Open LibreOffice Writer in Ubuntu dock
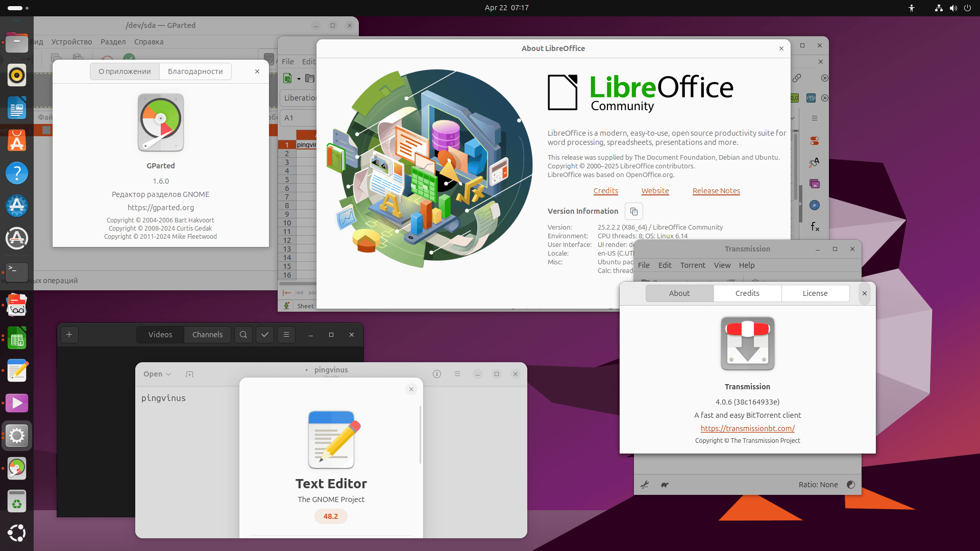980x551 pixels. tap(17, 108)
